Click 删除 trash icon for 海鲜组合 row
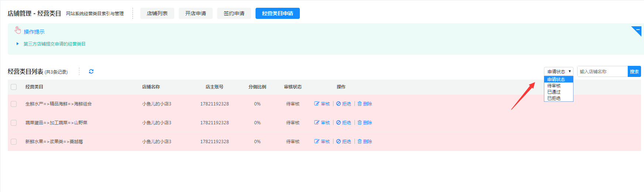 tap(360, 104)
